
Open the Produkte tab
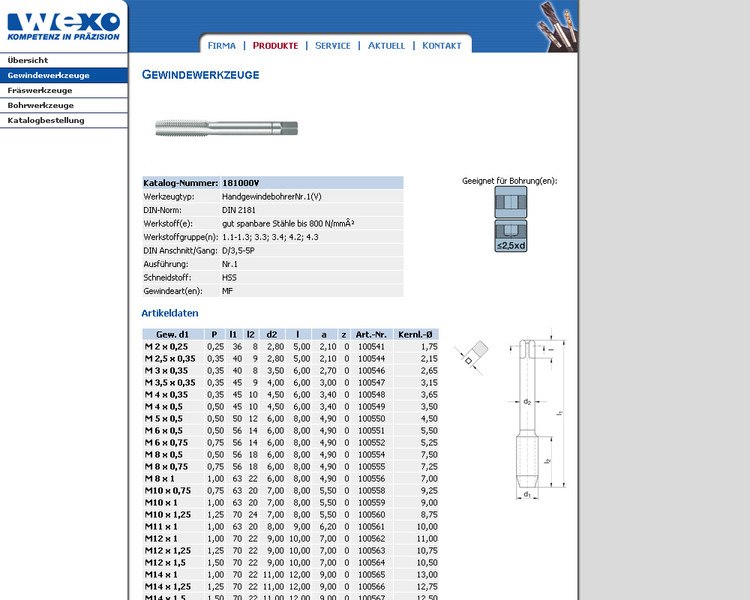point(276,45)
